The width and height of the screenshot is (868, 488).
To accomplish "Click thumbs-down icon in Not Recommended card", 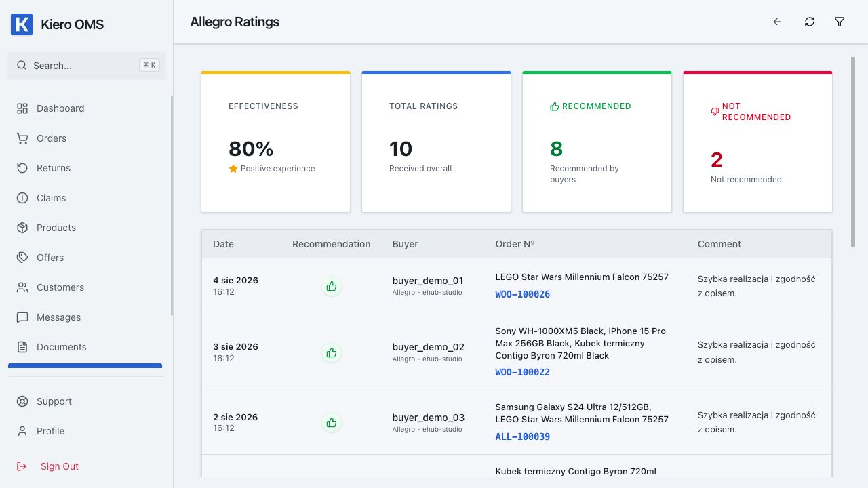I will tap(715, 112).
